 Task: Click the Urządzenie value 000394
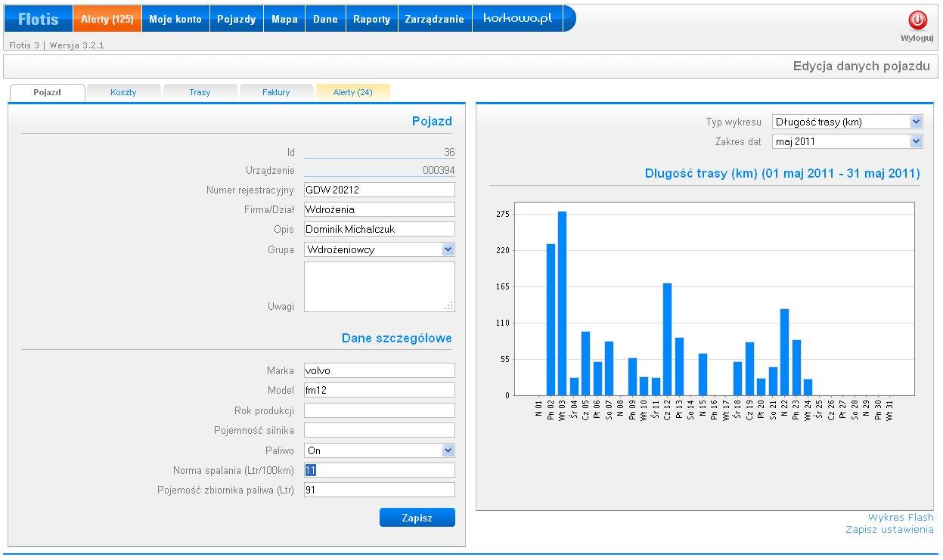coord(439,170)
